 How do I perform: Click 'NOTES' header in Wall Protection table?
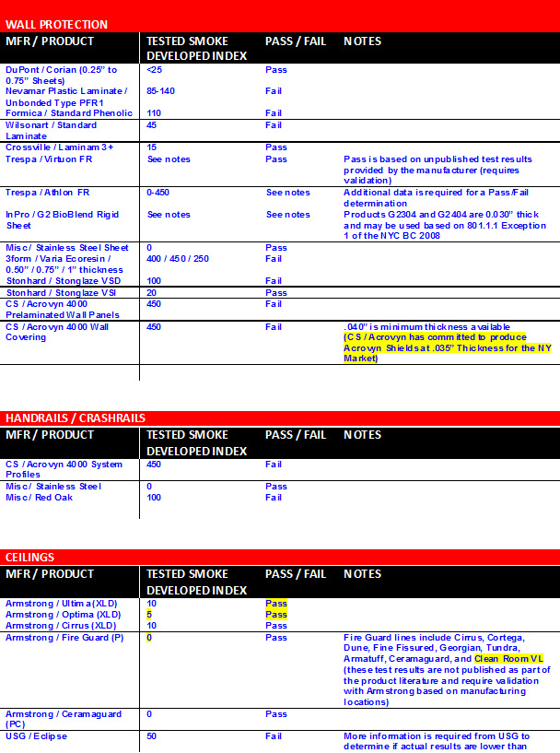pos(362,41)
